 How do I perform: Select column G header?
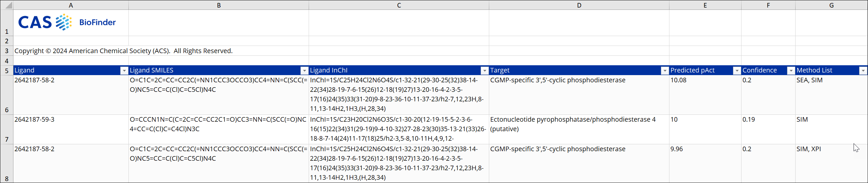[831, 5]
